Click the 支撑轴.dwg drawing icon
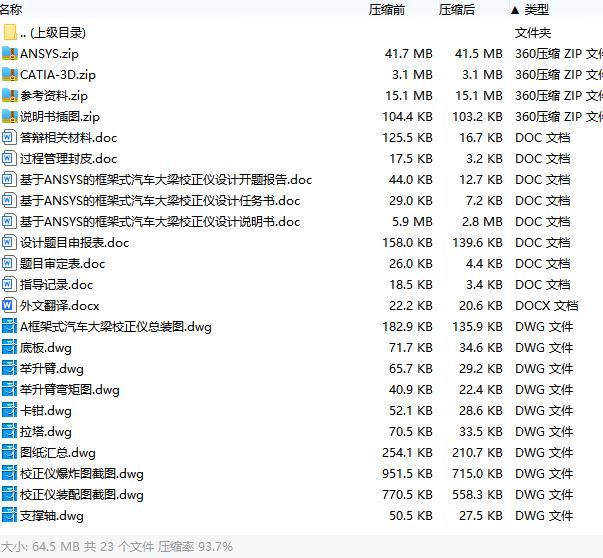This screenshot has width=603, height=558. 9,516
